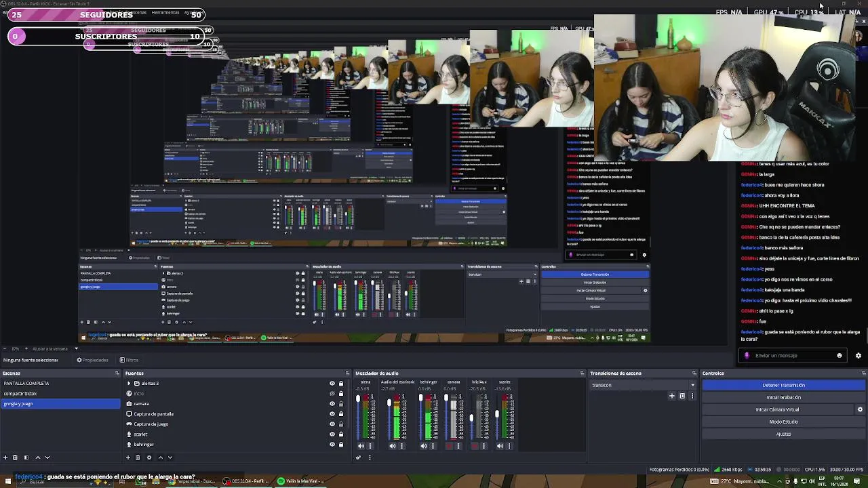Move the scene up in Escenas toolbar
Screen dimensions: 868x488
[x=38, y=457]
